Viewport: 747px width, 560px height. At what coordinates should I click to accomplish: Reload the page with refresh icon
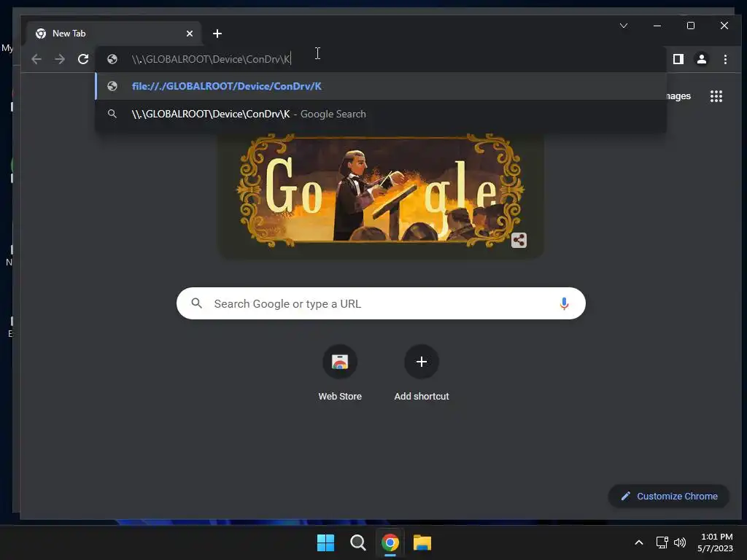point(83,59)
